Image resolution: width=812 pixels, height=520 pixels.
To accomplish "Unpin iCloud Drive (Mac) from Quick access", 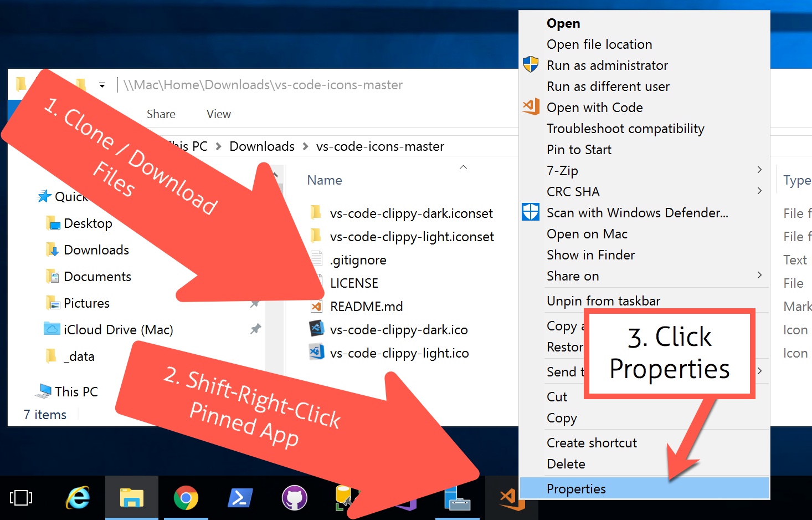I will coord(255,329).
